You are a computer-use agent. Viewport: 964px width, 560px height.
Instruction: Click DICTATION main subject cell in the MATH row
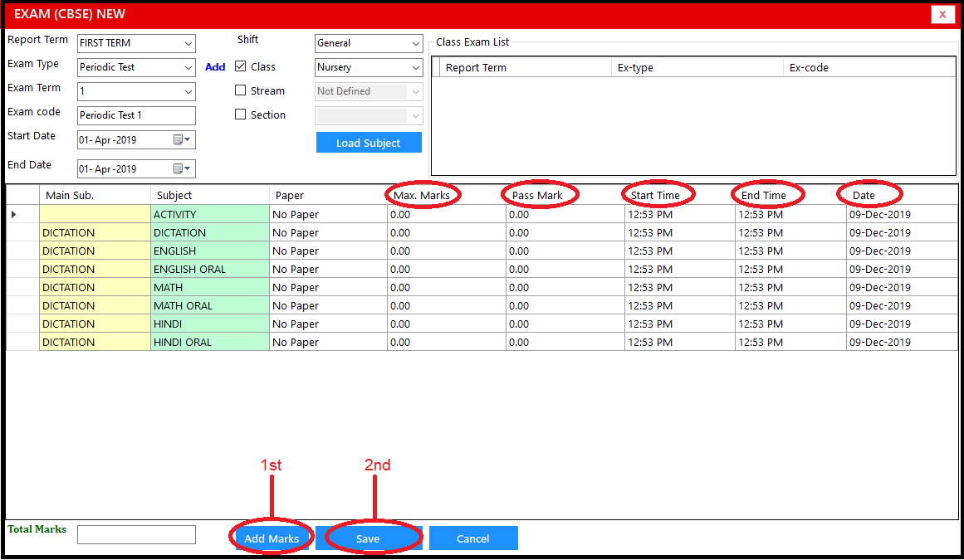(95, 287)
